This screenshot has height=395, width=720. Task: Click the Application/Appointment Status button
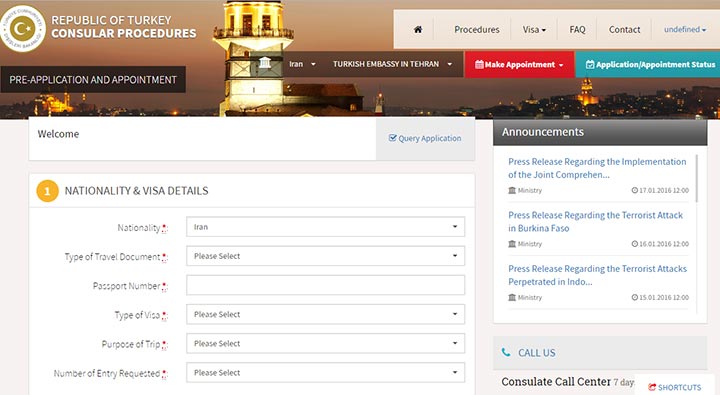[x=647, y=64]
